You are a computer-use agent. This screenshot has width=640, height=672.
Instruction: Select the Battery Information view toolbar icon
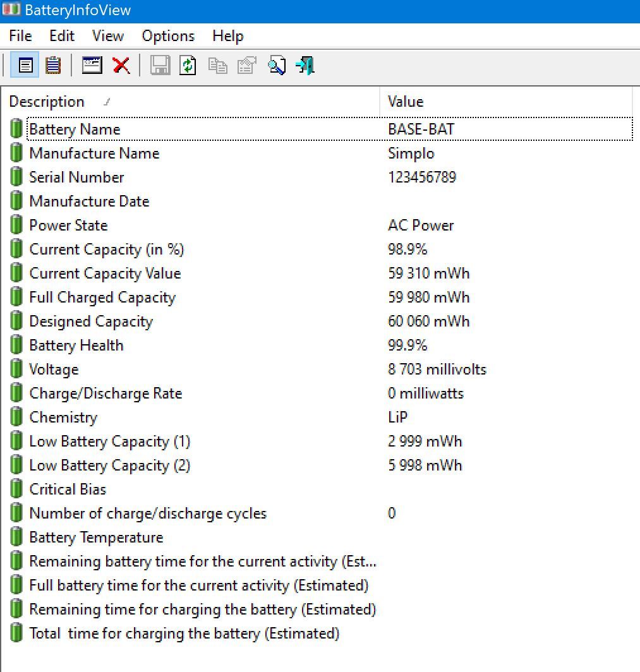click(25, 66)
